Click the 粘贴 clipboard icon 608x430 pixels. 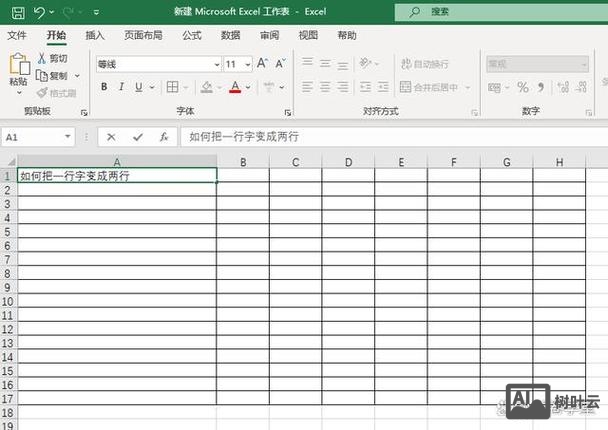pos(19,64)
